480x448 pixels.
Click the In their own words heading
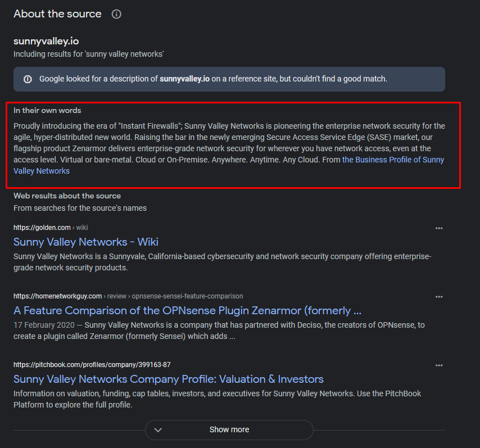click(47, 111)
